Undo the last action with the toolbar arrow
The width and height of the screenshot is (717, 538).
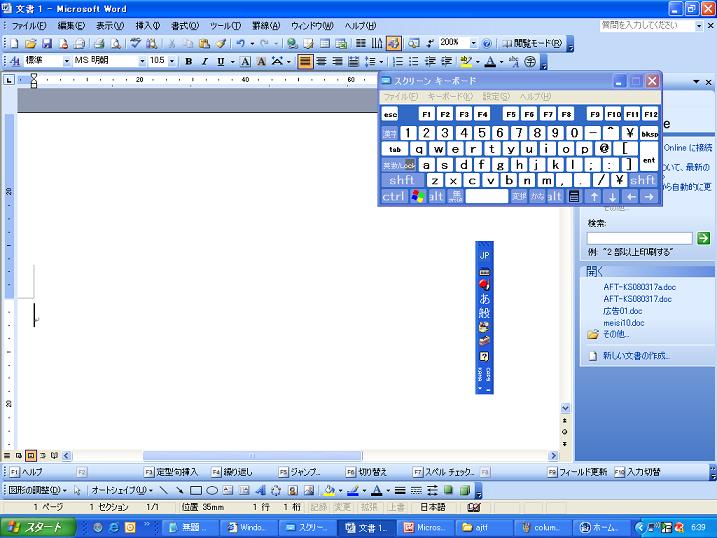241,43
